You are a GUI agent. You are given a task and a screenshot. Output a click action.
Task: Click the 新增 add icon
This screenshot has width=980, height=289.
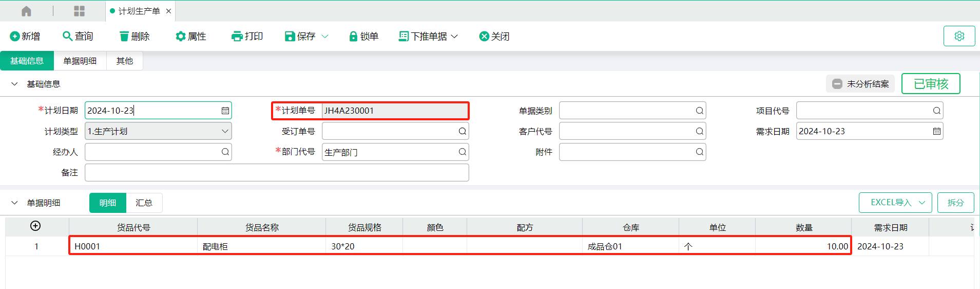pyautogui.click(x=14, y=37)
